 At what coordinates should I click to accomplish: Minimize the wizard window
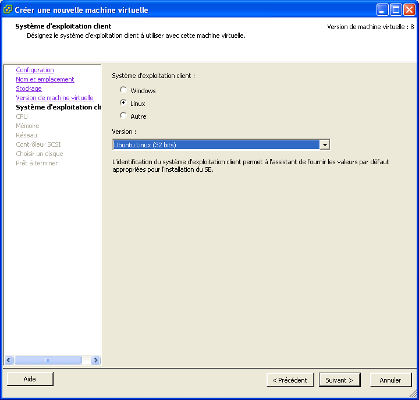[383, 10]
